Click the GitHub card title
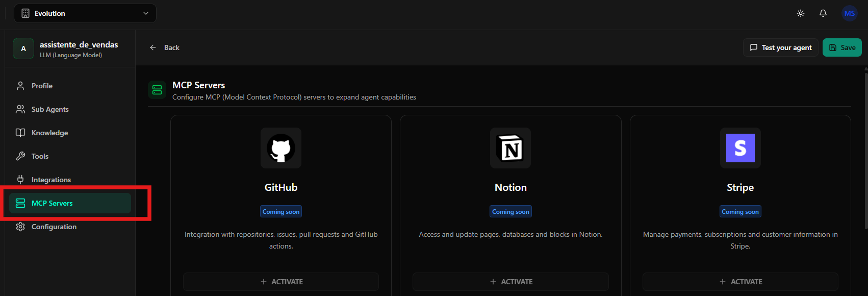 pos(281,187)
